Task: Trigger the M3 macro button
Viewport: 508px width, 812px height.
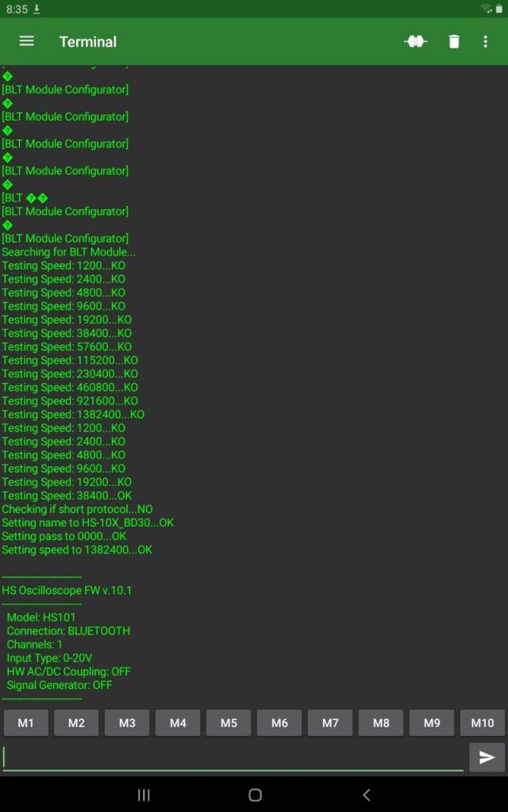Action: pos(127,723)
